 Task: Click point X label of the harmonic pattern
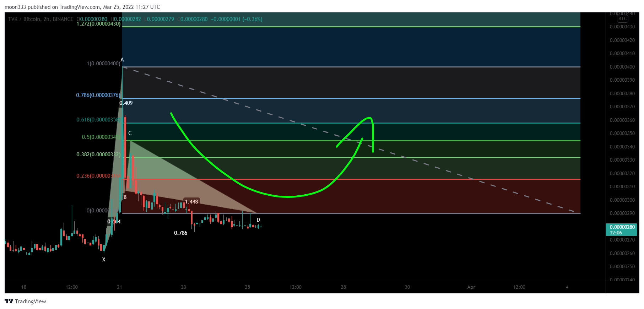104,260
